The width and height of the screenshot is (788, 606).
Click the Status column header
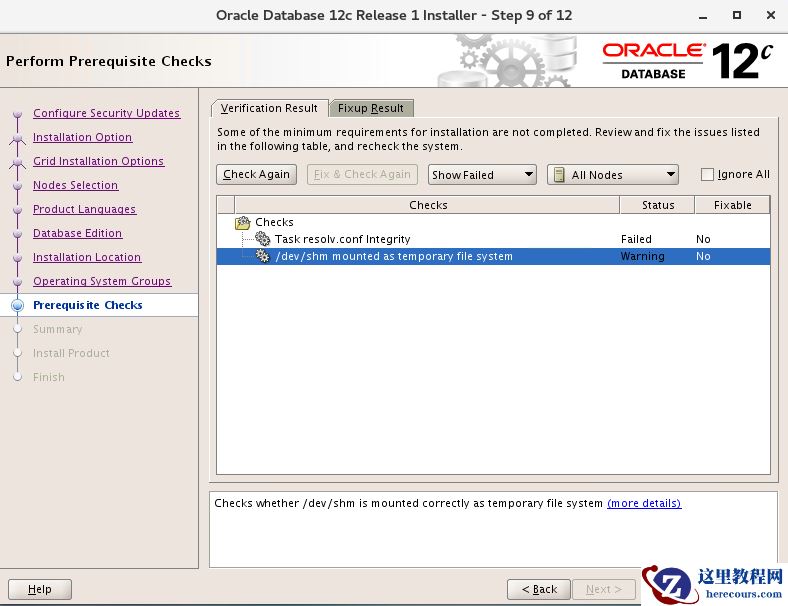pyautogui.click(x=658, y=205)
